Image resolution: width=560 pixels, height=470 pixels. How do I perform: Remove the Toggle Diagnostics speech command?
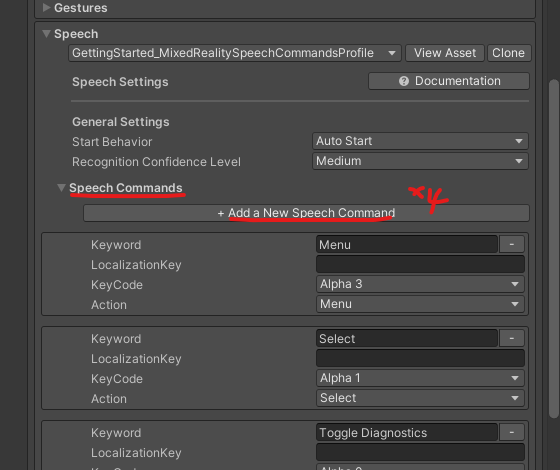click(x=512, y=432)
